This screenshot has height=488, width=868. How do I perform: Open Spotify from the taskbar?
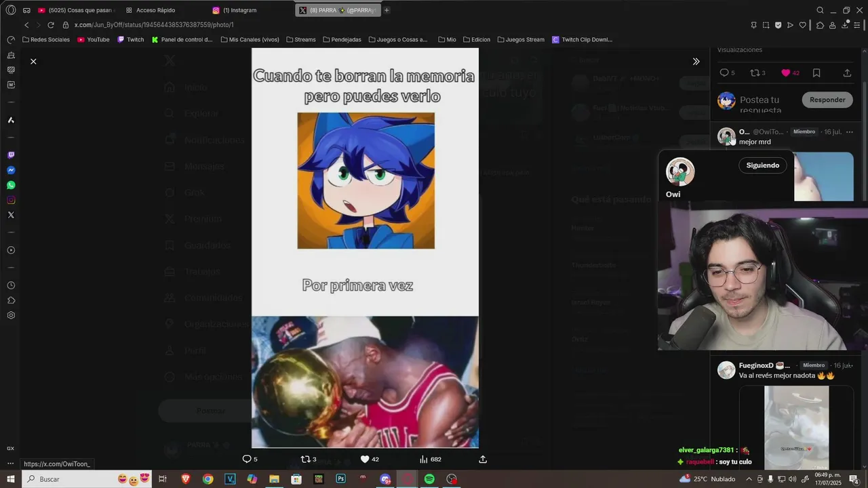(429, 479)
